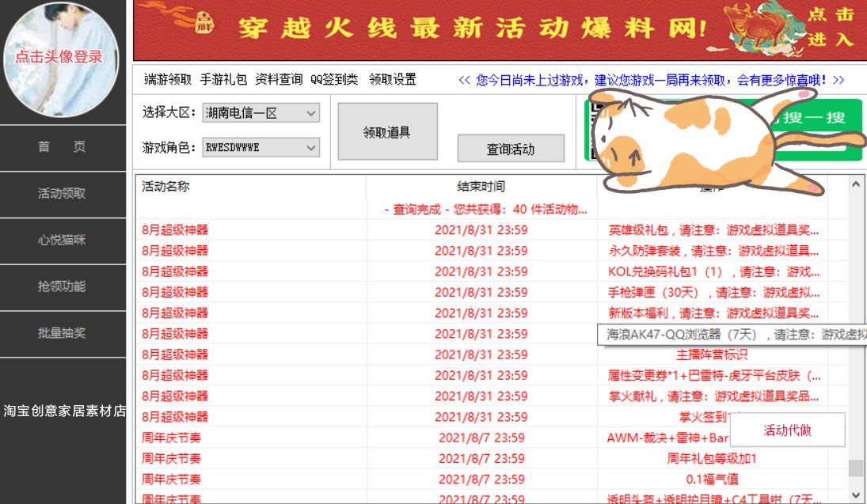Click the scrollbar up arrow on the activity list

pos(856,184)
